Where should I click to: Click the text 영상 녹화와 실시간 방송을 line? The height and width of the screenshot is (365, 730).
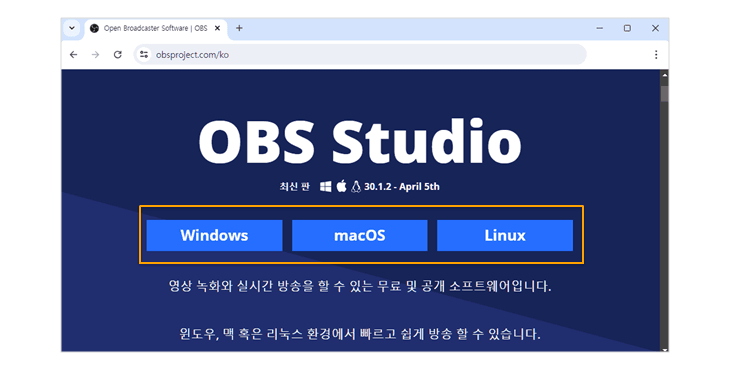coord(360,286)
